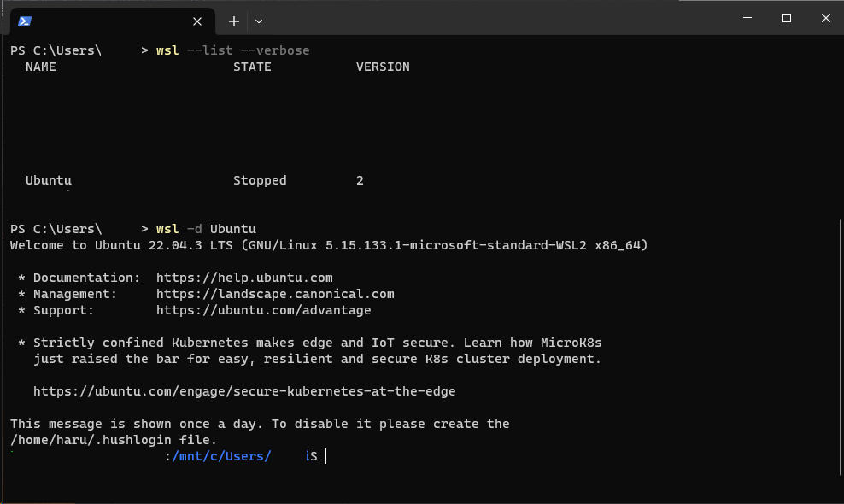The image size is (844, 504).
Task: Click the https://ubuntu.com/advantage link
Action: click(x=264, y=310)
